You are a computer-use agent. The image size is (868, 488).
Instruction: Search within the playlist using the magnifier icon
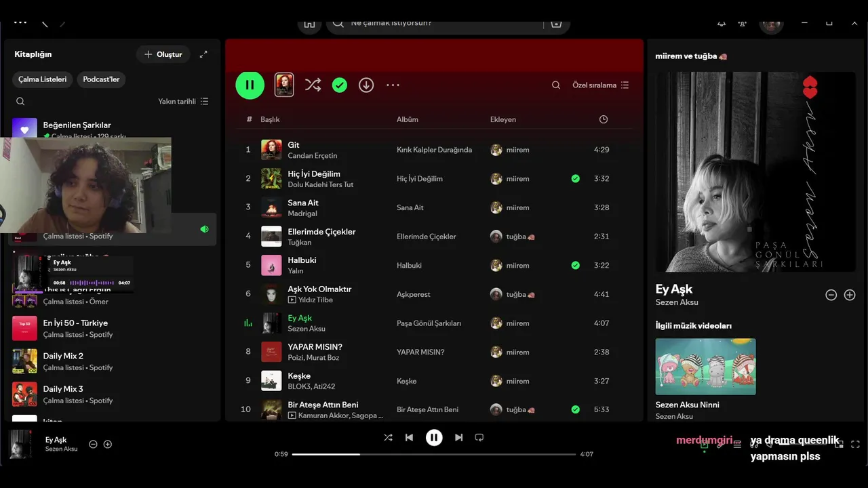click(556, 85)
